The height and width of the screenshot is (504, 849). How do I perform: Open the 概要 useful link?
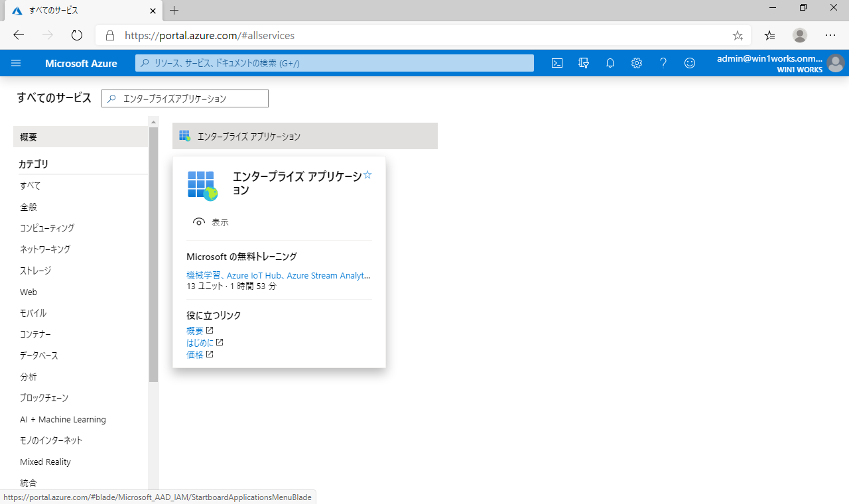click(195, 330)
